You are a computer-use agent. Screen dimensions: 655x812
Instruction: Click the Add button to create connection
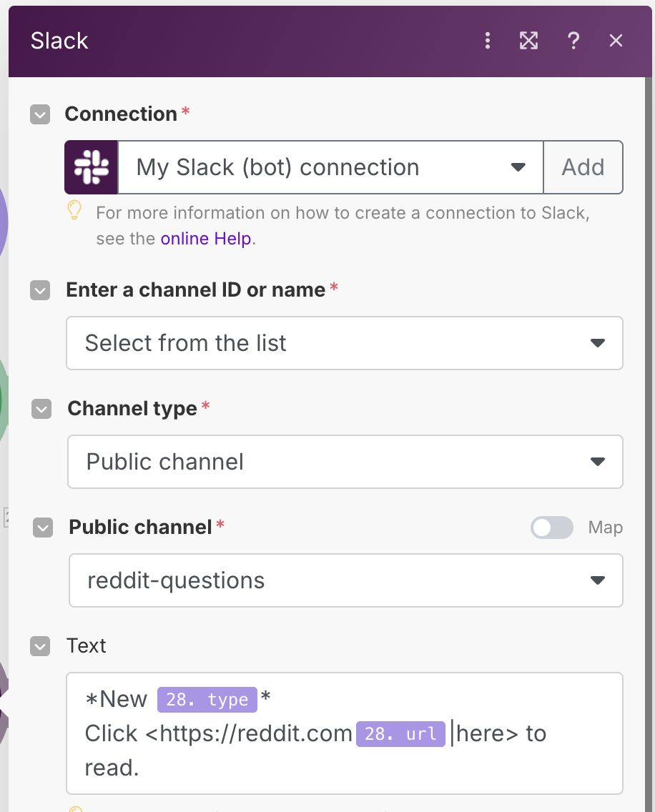[583, 167]
